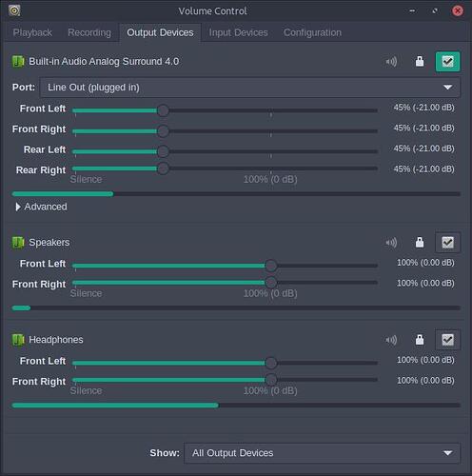The width and height of the screenshot is (472, 476).
Task: Switch to the Configuration tab
Action: click(312, 32)
